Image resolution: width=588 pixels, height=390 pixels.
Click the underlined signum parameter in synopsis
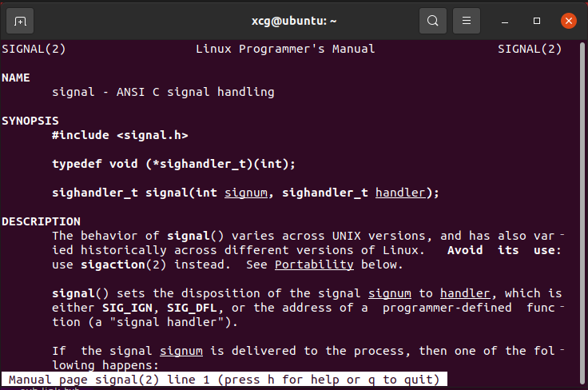tap(247, 193)
